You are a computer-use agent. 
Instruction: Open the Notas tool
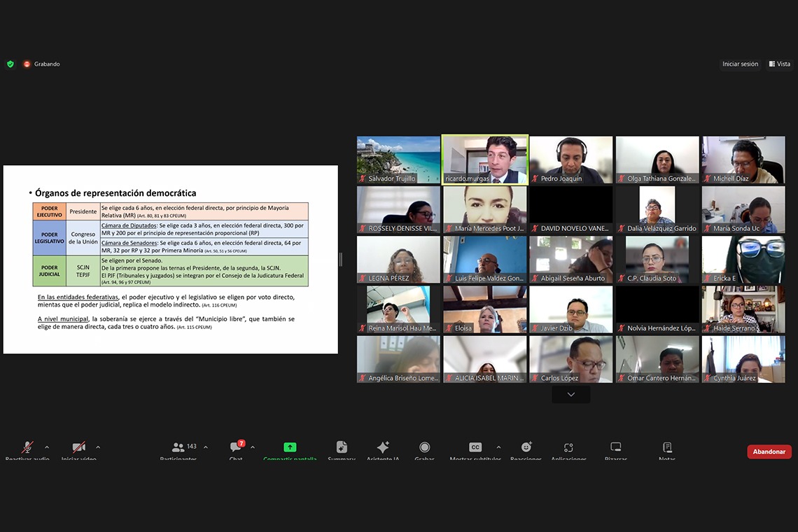pos(667,448)
